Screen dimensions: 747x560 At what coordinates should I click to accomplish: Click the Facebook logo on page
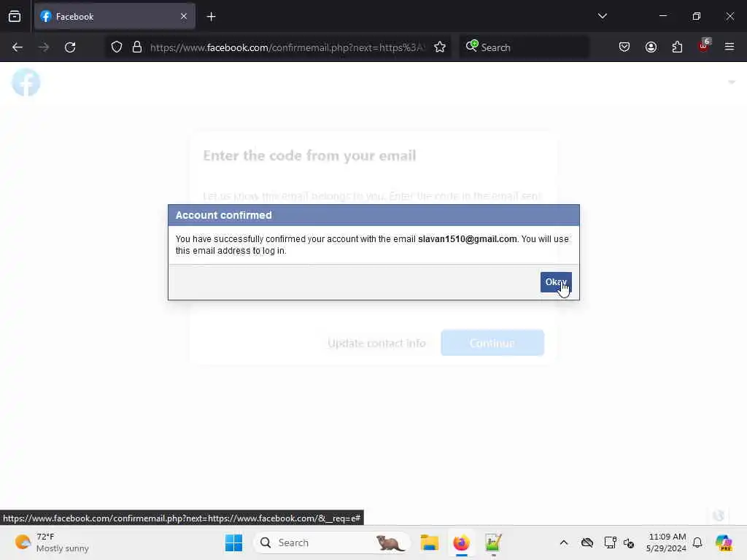point(26,82)
